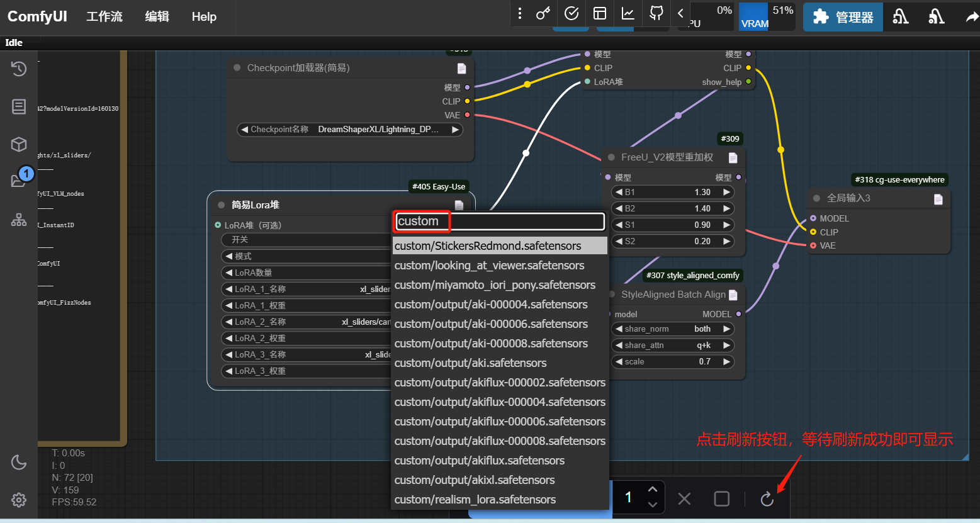Viewport: 980px width, 523px height.
Task: Cancel current run with X icon
Action: pos(685,499)
